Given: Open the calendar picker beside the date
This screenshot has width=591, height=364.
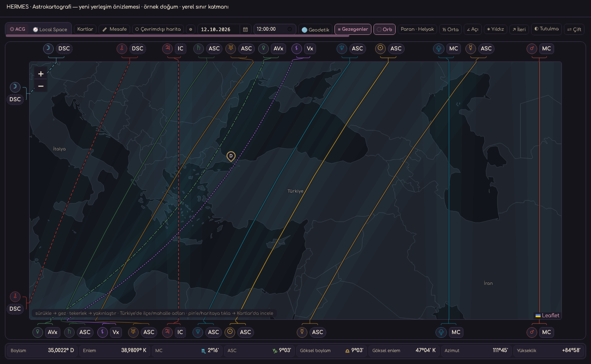Looking at the screenshot, I should click(245, 30).
